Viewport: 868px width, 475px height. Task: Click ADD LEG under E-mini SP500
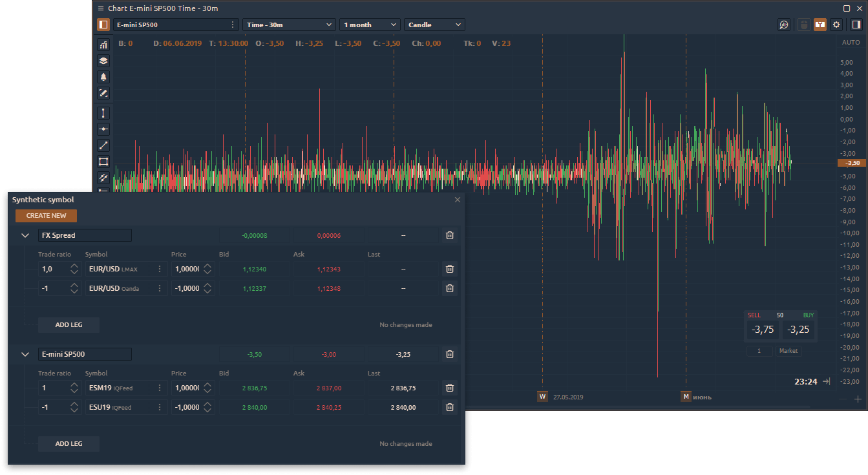click(69, 443)
